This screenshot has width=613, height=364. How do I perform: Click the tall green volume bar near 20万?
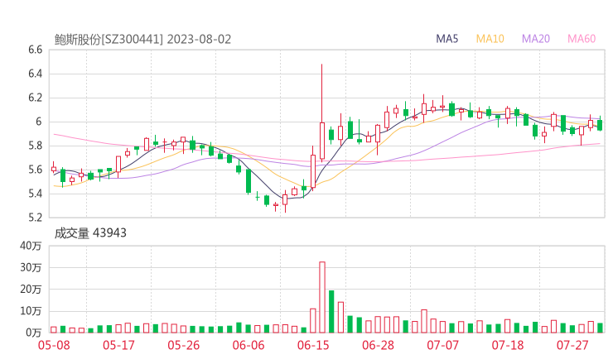(x=331, y=312)
